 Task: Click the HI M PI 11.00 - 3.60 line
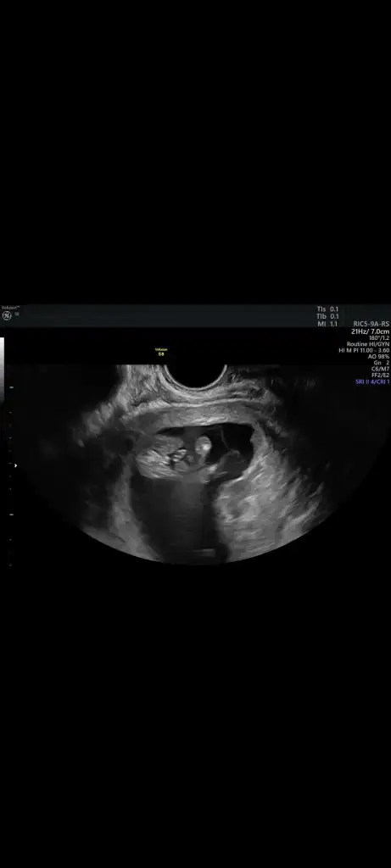click(365, 350)
